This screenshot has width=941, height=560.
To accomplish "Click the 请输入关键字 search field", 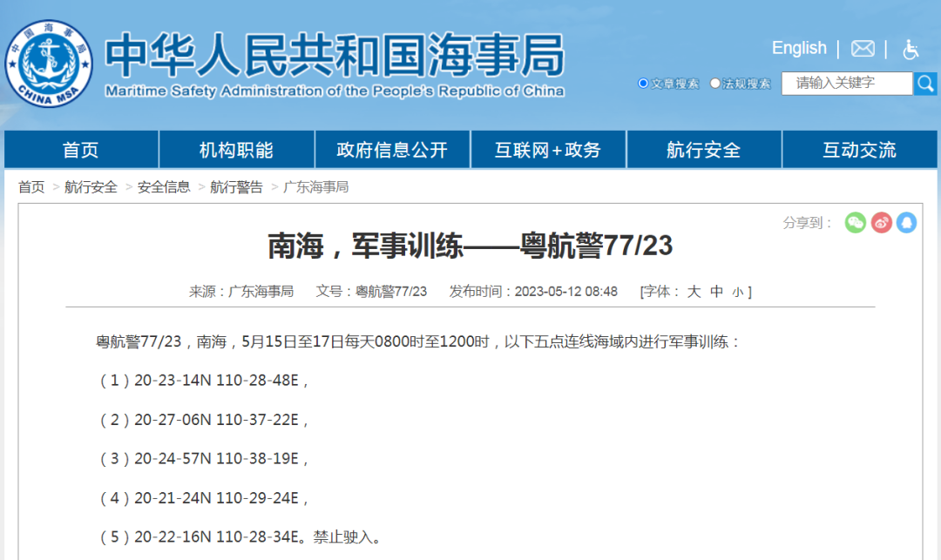I will (845, 84).
